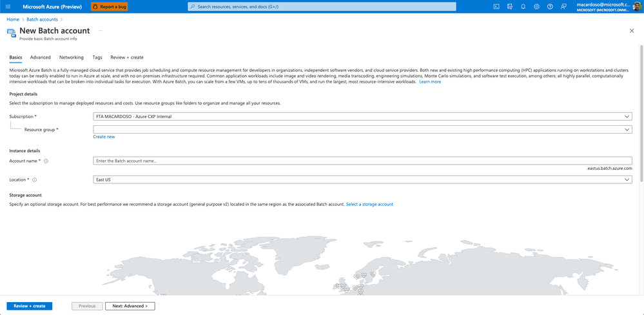
Task: Open portal settings gear
Action: click(536, 6)
